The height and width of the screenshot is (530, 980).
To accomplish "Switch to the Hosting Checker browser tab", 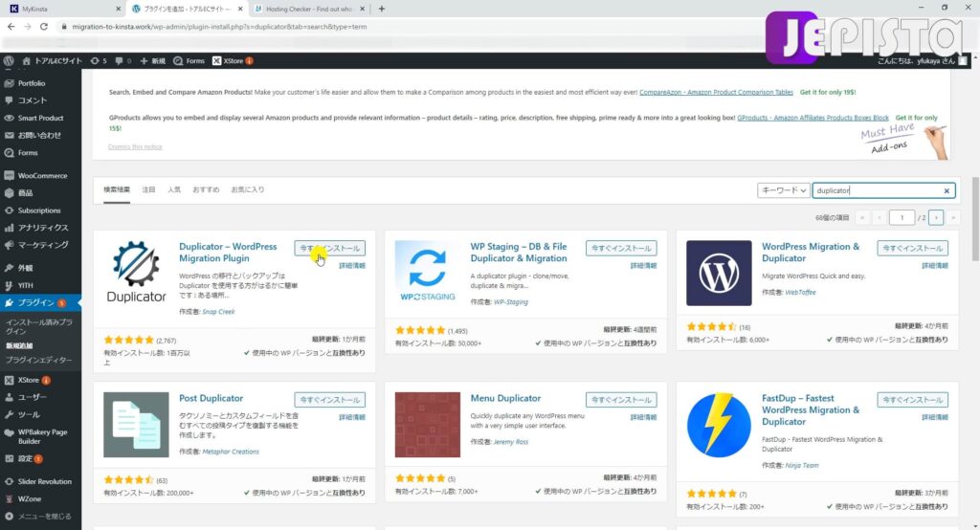I will coord(309,9).
